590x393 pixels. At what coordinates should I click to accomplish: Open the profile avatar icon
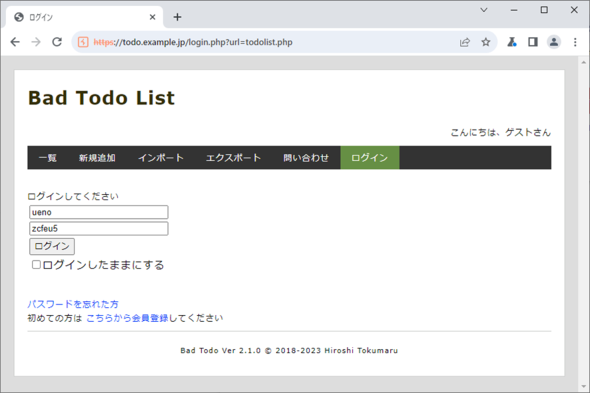point(554,42)
